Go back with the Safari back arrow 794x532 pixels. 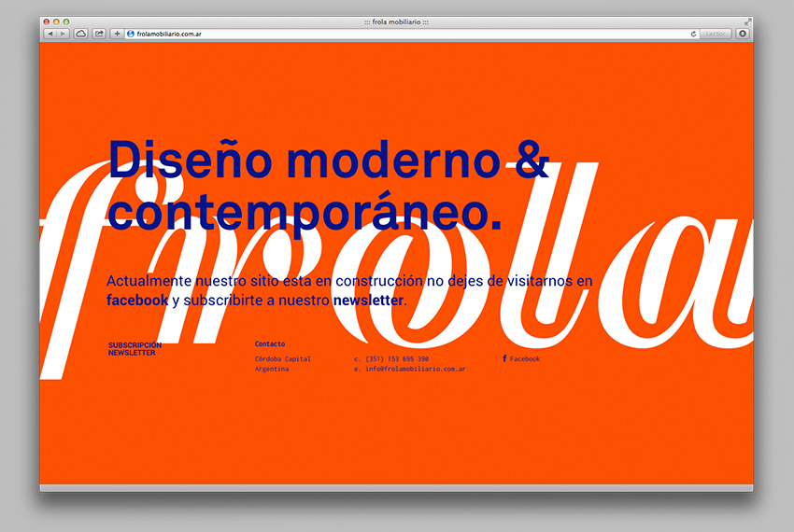[x=50, y=34]
